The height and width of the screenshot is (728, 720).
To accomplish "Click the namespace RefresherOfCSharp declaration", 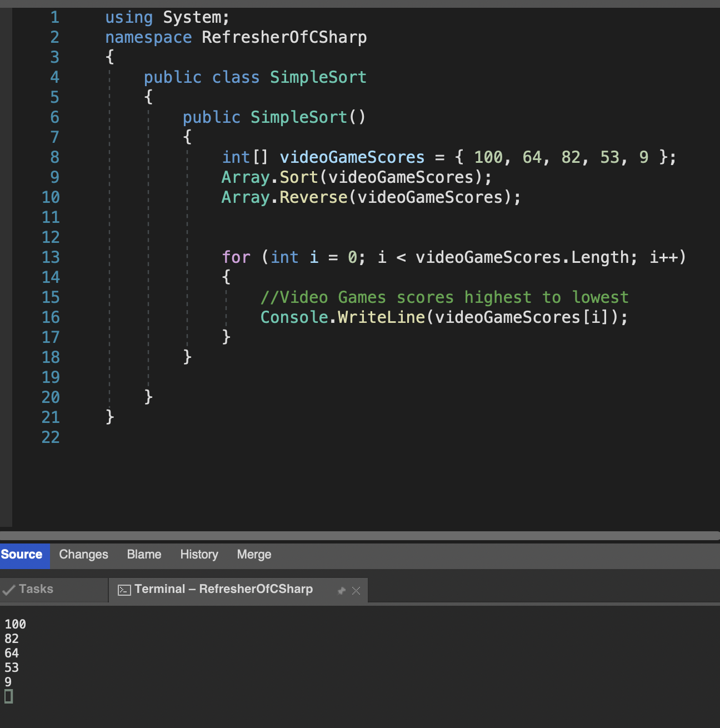I will (x=236, y=37).
